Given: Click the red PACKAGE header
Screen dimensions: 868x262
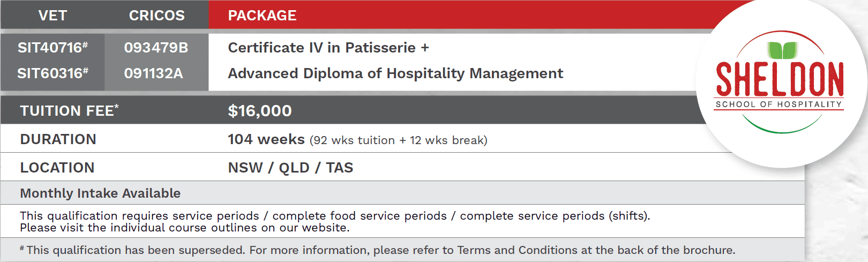Looking at the screenshot, I should click(x=262, y=16).
